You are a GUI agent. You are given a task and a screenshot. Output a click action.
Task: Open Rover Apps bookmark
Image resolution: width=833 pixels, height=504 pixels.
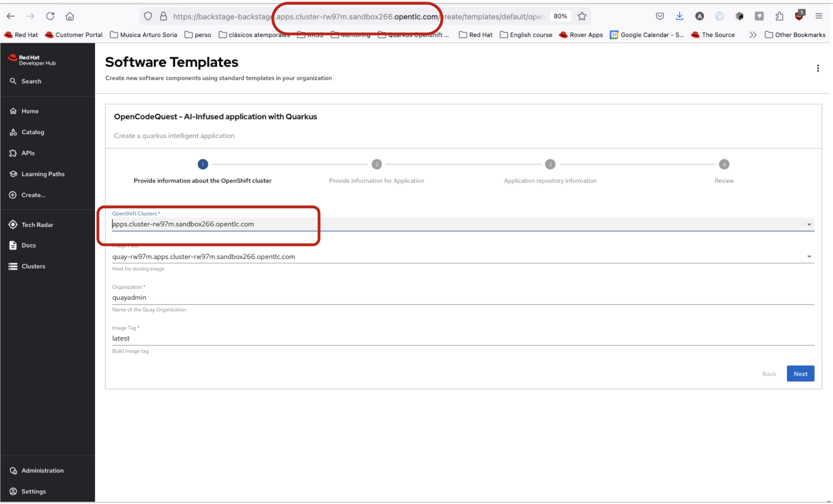(x=581, y=35)
